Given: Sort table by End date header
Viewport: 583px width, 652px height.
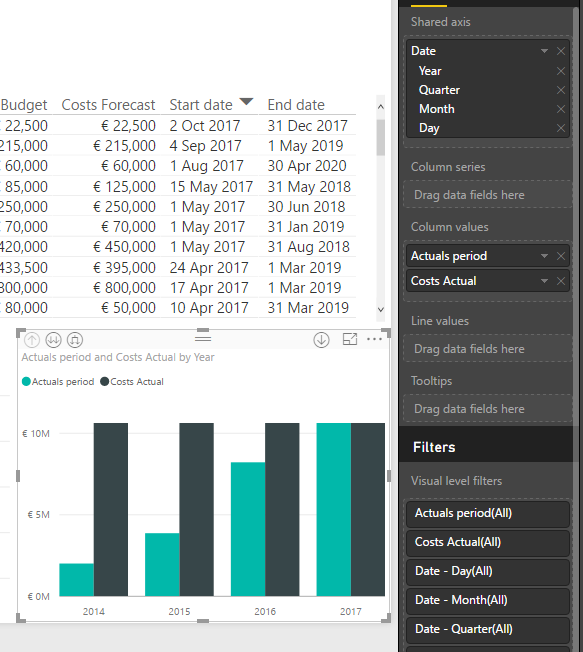Looking at the screenshot, I should [296, 105].
